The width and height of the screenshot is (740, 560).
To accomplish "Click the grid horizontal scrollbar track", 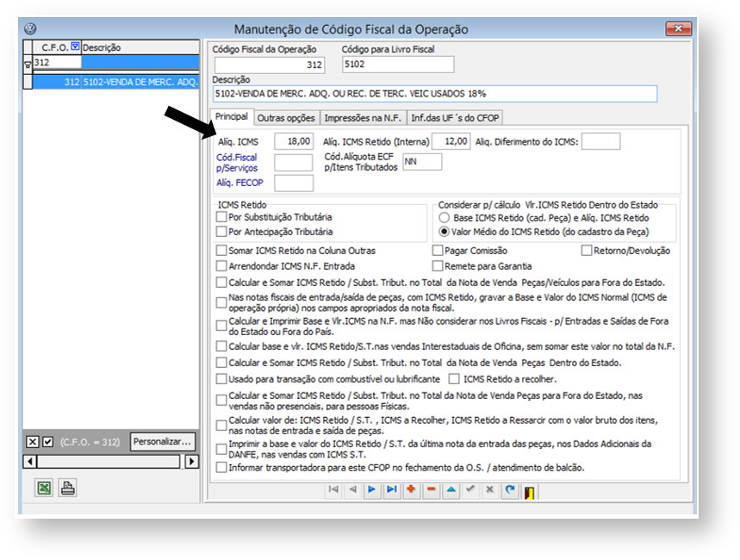I will point(108,461).
